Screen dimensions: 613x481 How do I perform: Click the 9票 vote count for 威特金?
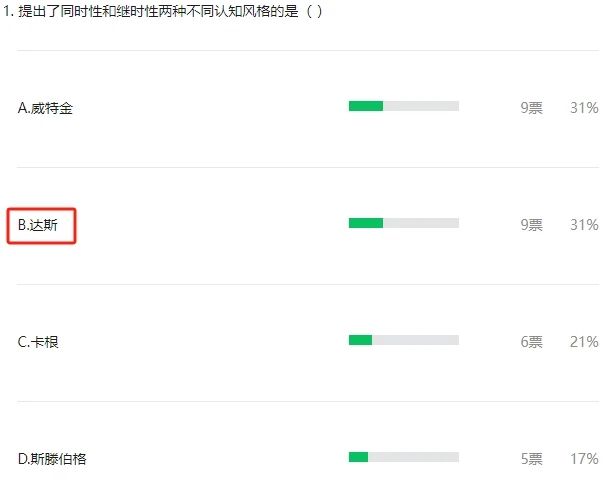click(532, 108)
